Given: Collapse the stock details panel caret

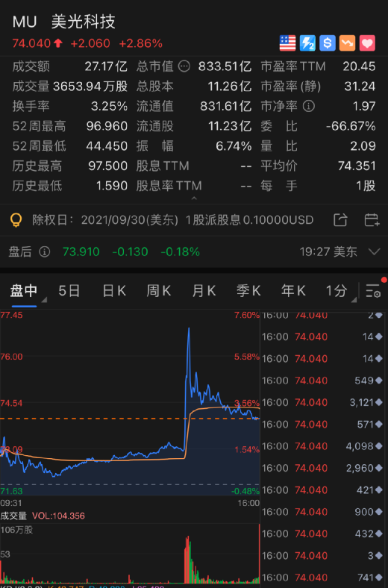Looking at the screenshot, I should pyautogui.click(x=194, y=198).
